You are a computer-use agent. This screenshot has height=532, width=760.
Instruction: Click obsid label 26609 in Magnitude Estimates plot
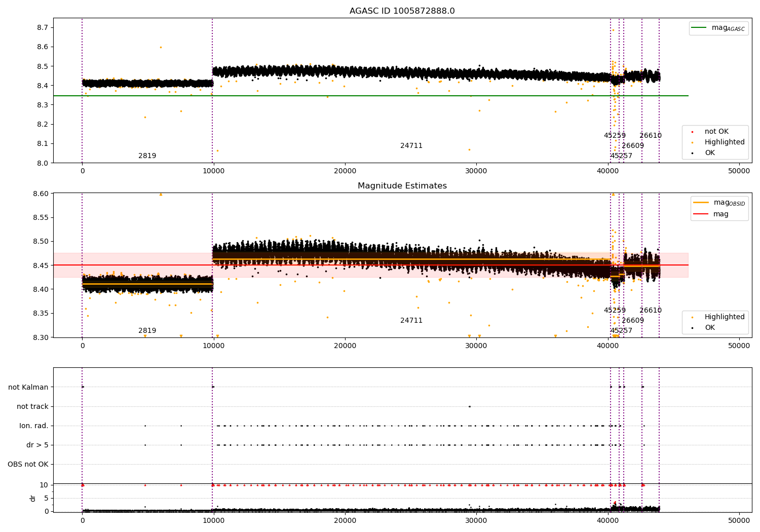pos(633,321)
